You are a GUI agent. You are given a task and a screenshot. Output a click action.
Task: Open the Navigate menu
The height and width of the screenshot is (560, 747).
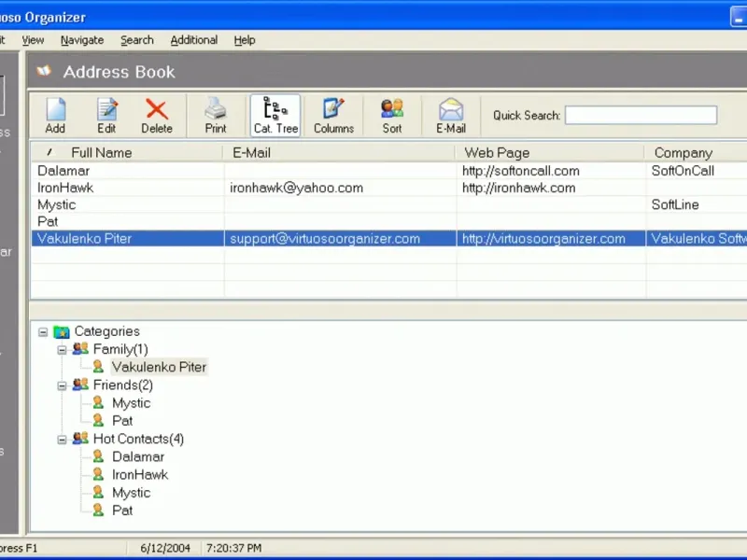[x=82, y=40]
